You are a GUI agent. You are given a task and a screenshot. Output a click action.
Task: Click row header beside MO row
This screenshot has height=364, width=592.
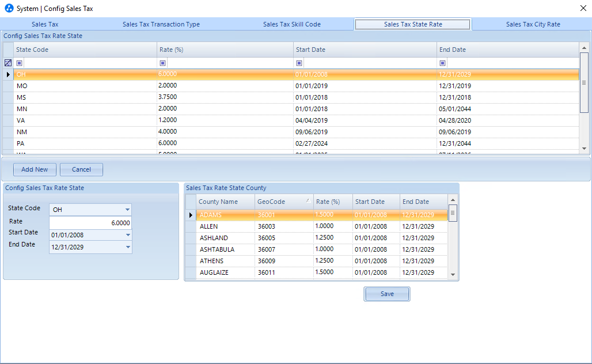pos(8,86)
